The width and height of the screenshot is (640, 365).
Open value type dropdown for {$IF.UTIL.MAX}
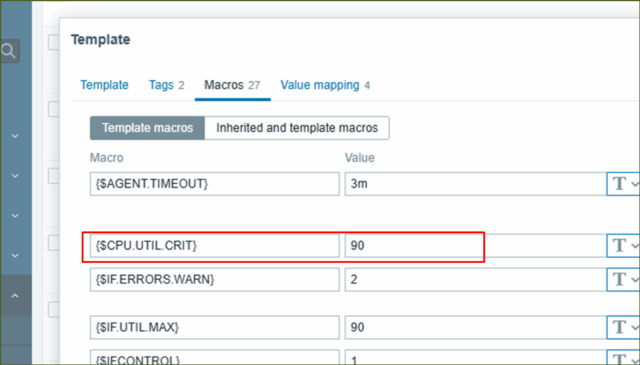coord(623,327)
